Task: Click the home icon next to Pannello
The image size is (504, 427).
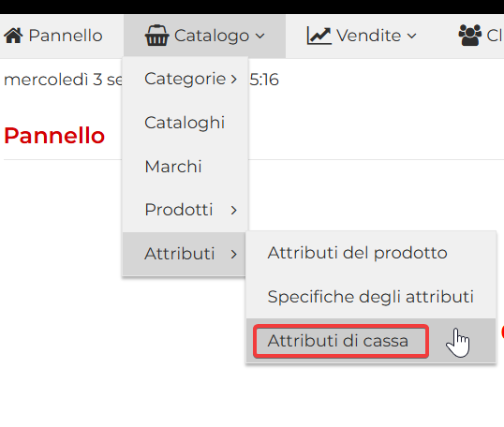Action: point(13,36)
